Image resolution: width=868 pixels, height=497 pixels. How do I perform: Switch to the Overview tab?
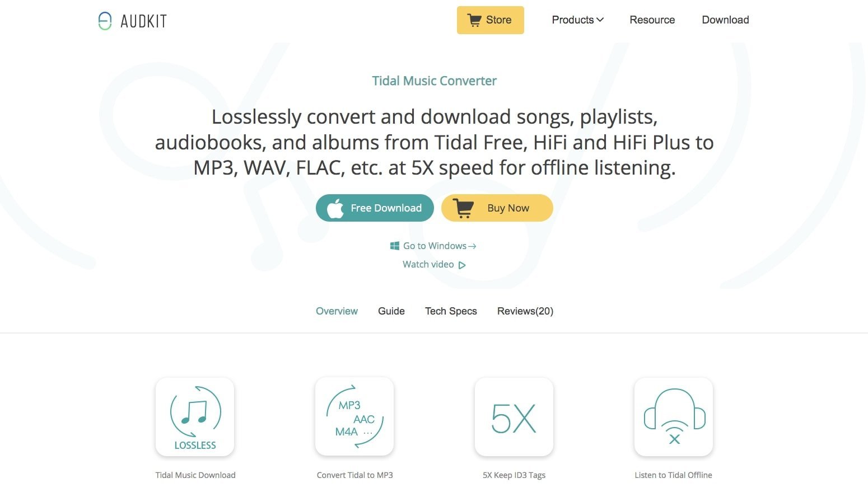click(x=337, y=311)
